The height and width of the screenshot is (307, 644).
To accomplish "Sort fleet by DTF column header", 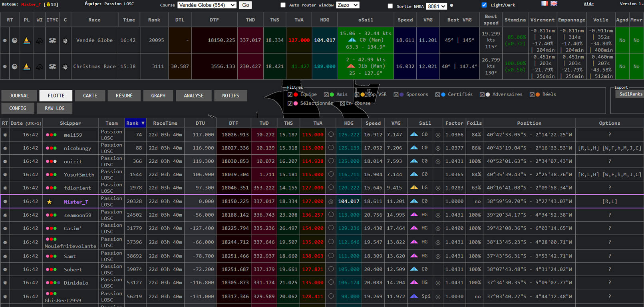I will point(234,123).
